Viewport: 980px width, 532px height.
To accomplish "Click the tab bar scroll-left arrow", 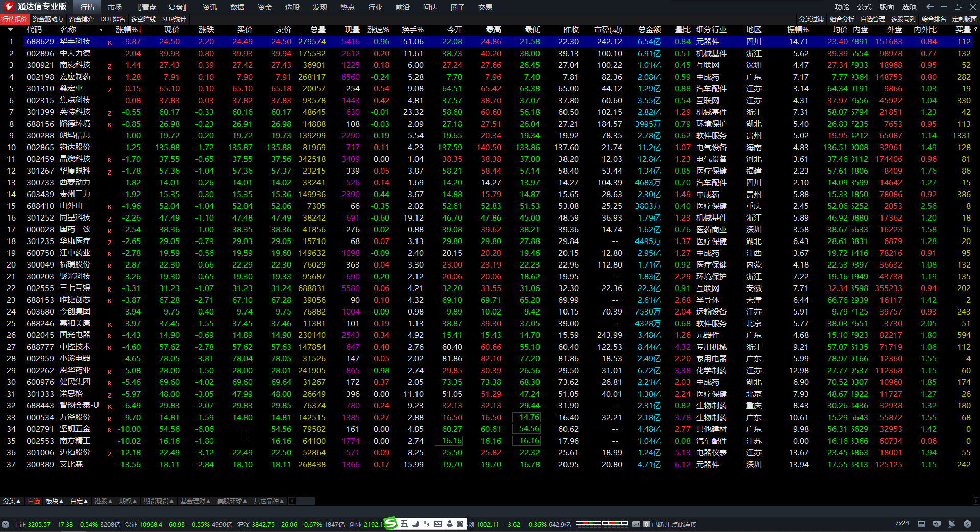I will 292,501.
